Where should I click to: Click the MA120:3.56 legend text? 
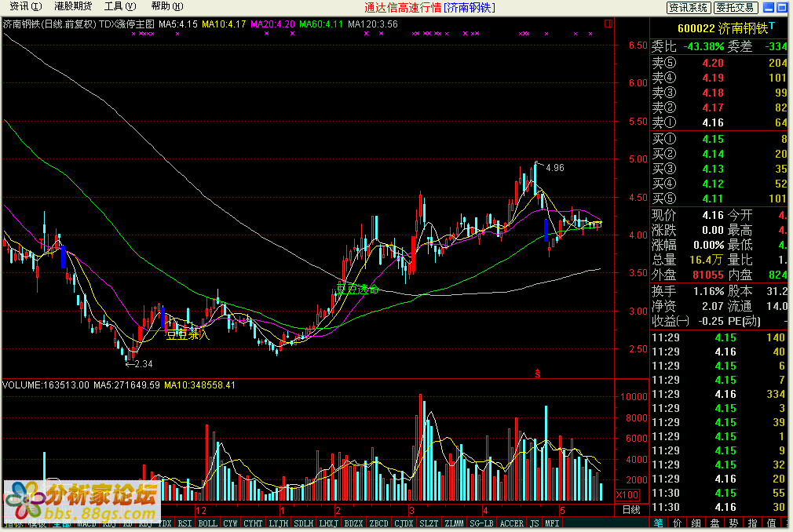point(373,24)
